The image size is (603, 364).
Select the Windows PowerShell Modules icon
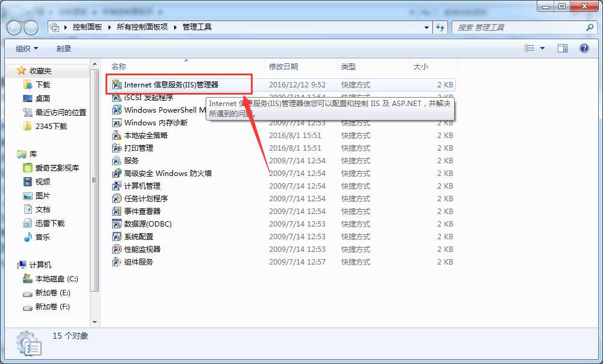pyautogui.click(x=116, y=110)
